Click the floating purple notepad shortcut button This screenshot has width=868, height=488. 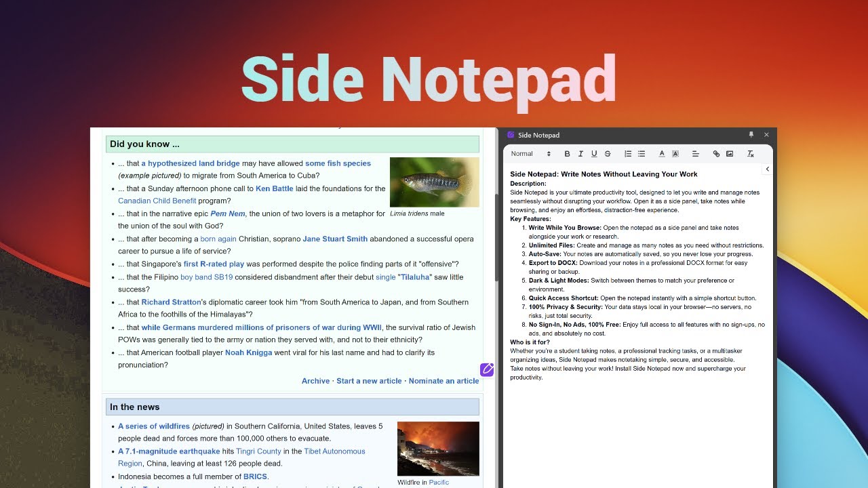(x=487, y=369)
